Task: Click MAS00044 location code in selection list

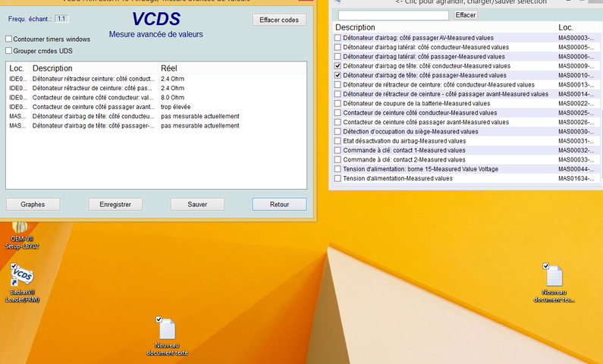Action: tap(576, 169)
